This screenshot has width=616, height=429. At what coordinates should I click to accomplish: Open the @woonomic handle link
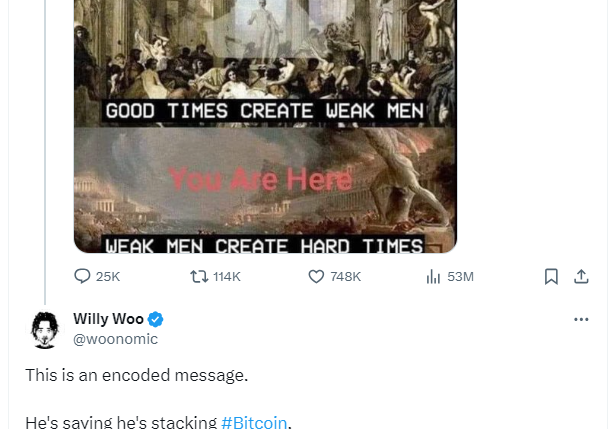116,339
